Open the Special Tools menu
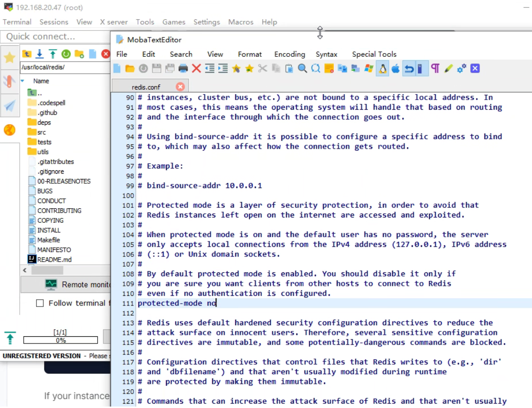This screenshot has height=408, width=532. (374, 54)
